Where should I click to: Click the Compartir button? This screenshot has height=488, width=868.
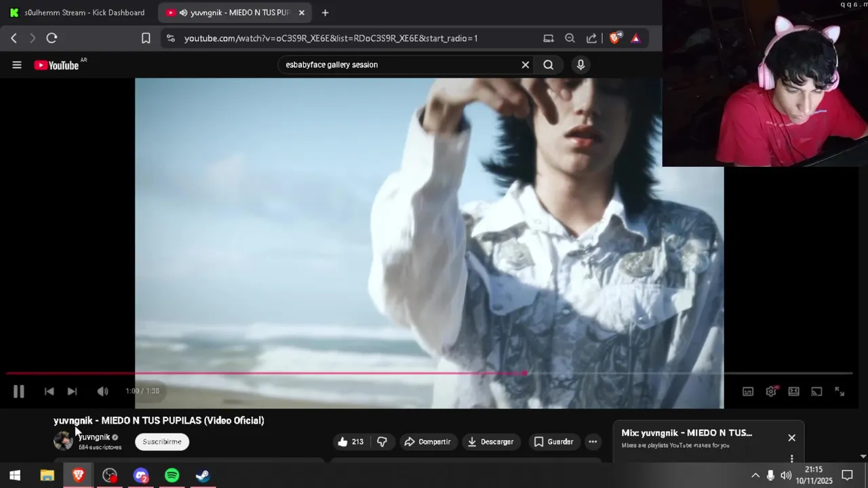point(427,442)
